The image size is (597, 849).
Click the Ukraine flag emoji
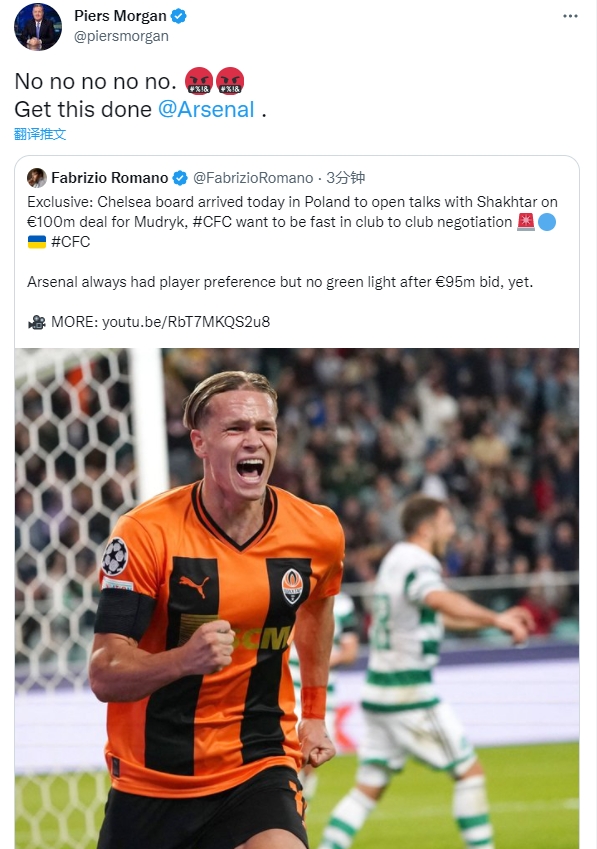37,241
